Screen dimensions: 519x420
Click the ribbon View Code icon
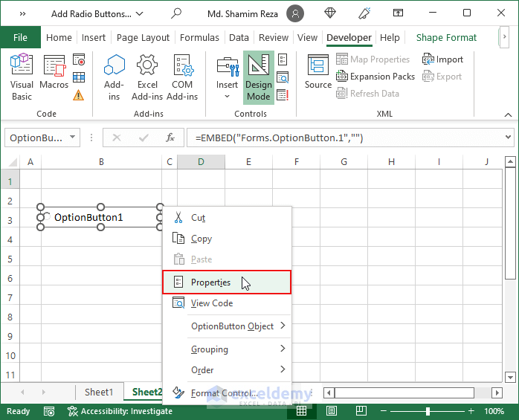tap(283, 77)
